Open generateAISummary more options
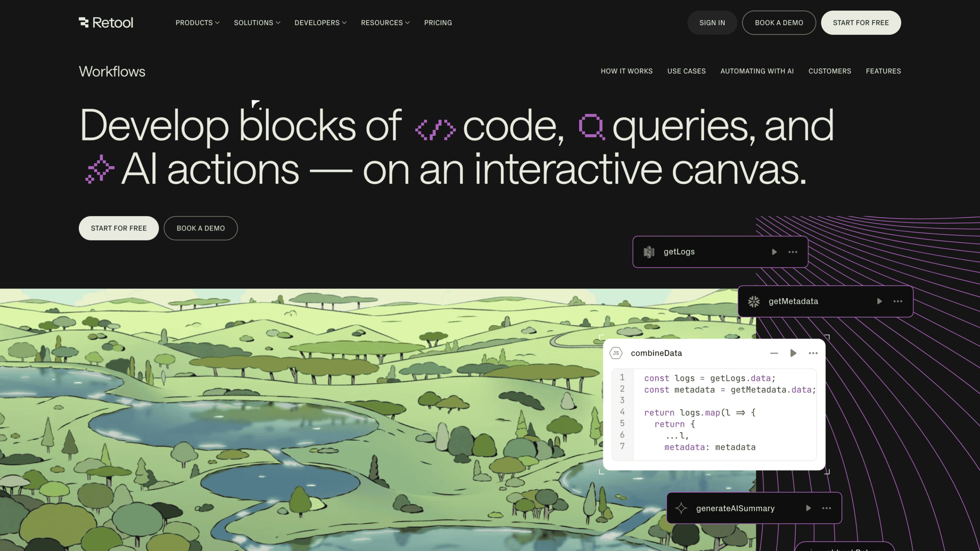The height and width of the screenshot is (551, 980). point(826,508)
